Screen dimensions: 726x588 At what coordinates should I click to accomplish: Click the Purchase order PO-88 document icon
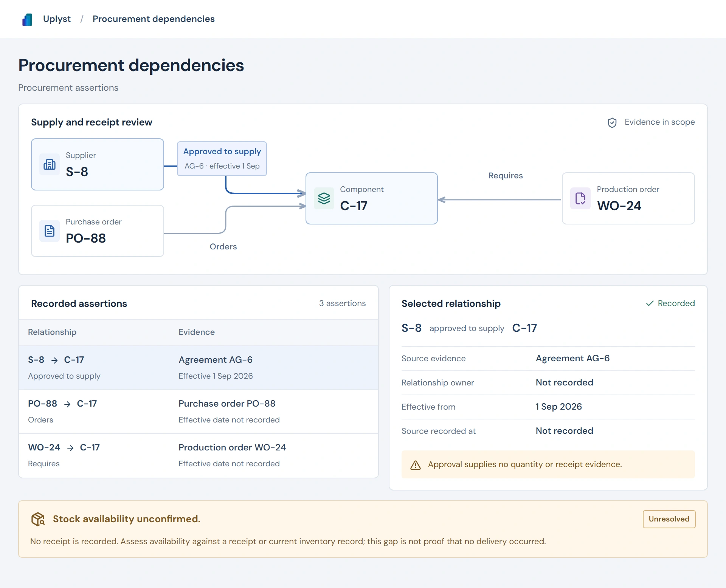tap(50, 231)
